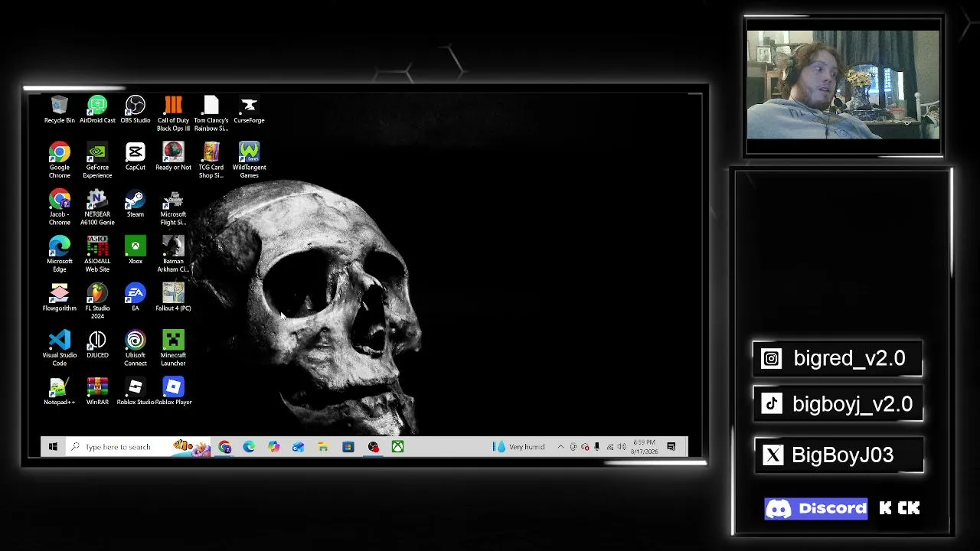Select the WildTangent Games desktop icon
The height and width of the screenshot is (551, 980).
tap(249, 160)
